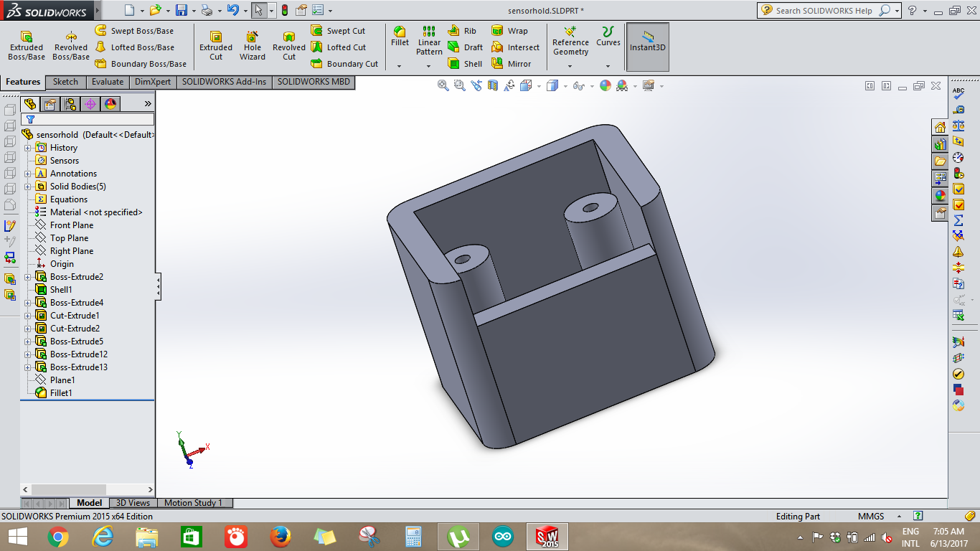Open the Curves dropdown arrow
Viewport: 980px width, 551px height.
tap(608, 66)
